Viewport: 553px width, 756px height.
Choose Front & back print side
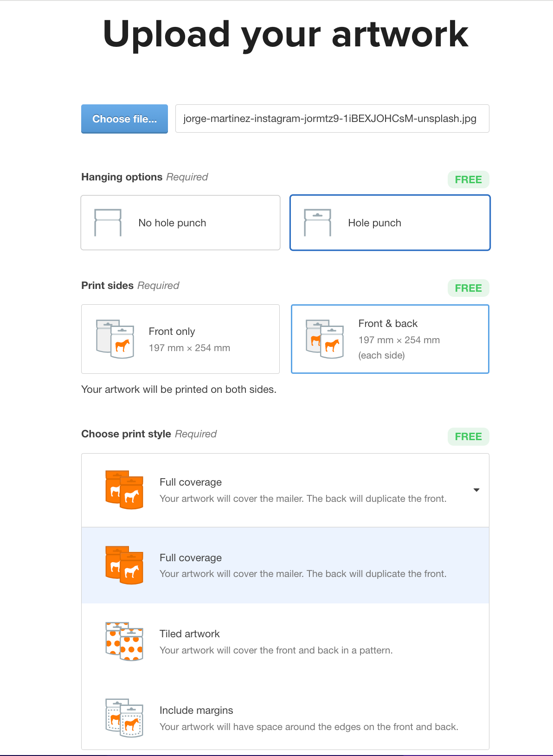pos(390,339)
